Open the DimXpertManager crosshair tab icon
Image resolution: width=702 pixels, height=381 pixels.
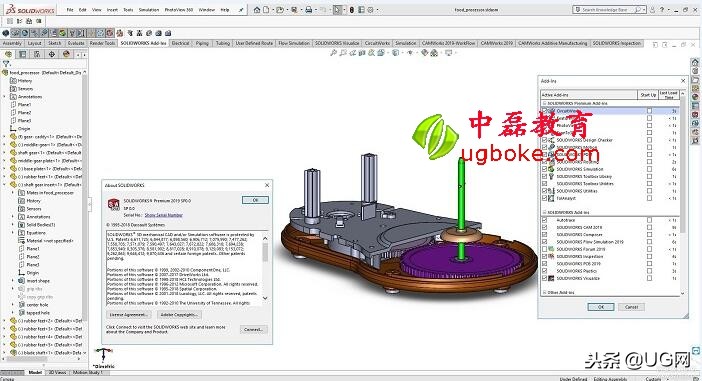52,54
